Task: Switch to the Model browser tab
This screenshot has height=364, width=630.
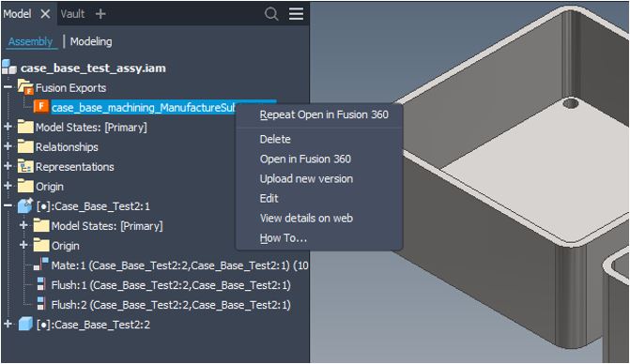Action: tap(17, 14)
